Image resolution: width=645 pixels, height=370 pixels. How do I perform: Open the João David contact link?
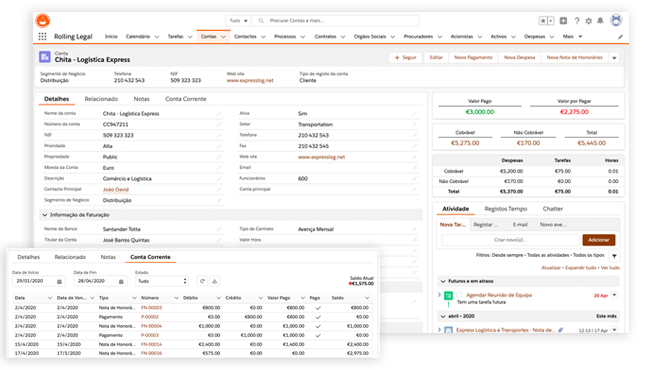(116, 190)
